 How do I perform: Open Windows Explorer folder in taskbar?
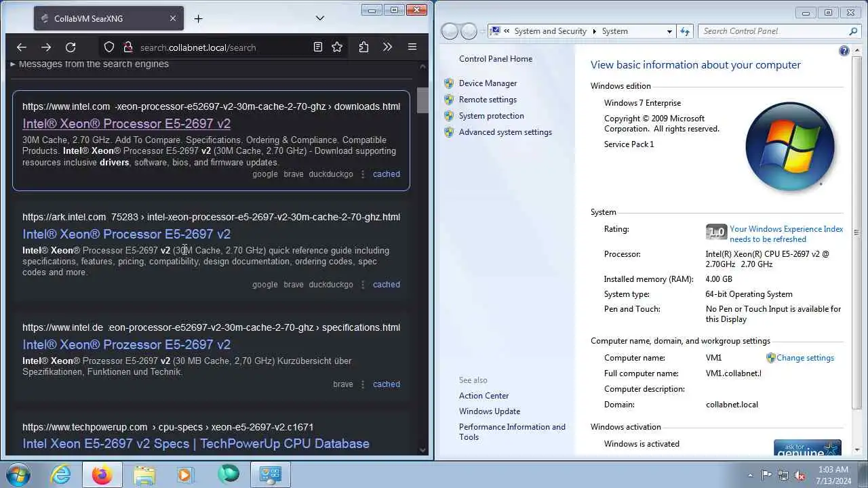(x=144, y=474)
